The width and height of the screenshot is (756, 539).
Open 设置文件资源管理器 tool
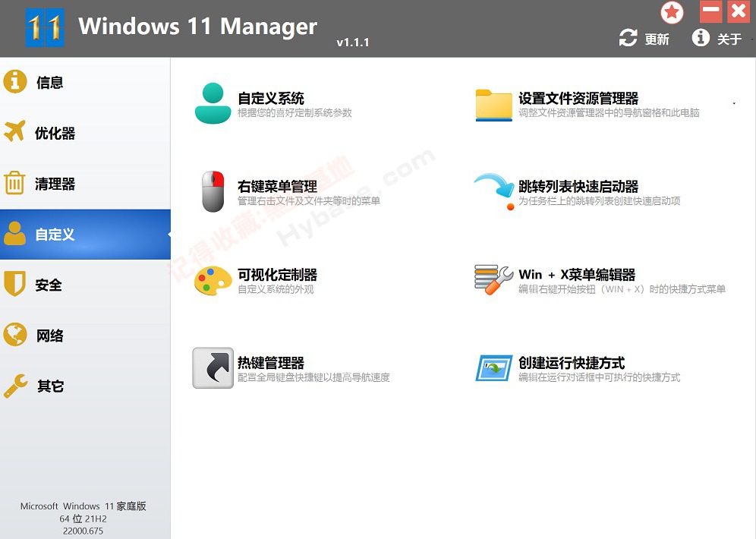pyautogui.click(x=578, y=99)
